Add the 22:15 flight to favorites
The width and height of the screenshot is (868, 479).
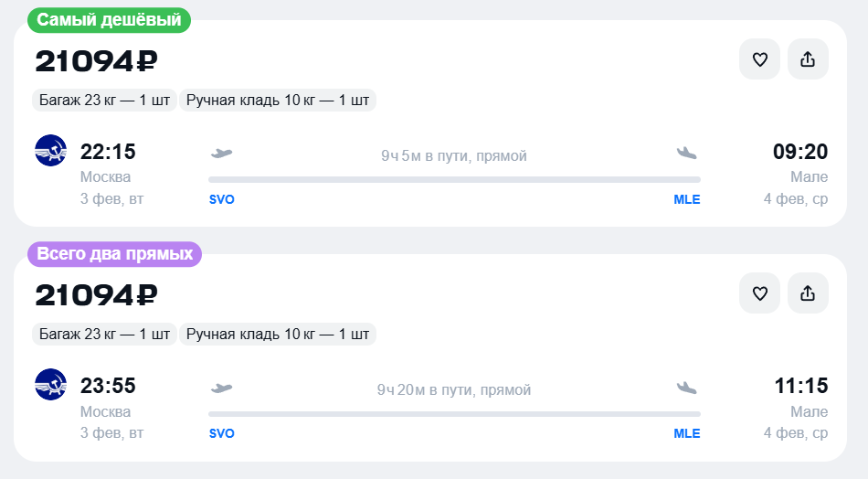tap(759, 59)
